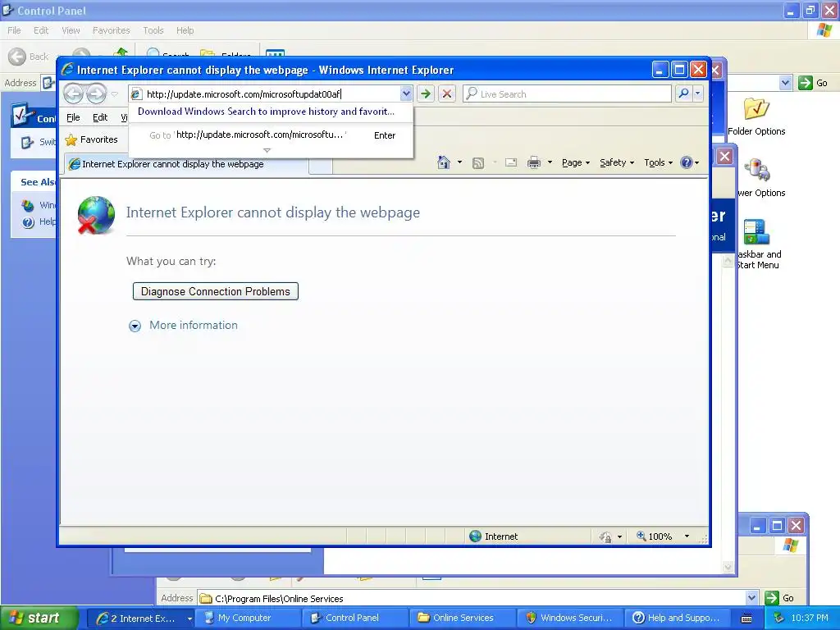Click the Internet zone status bar indicator
The image size is (840, 630).
[493, 536]
